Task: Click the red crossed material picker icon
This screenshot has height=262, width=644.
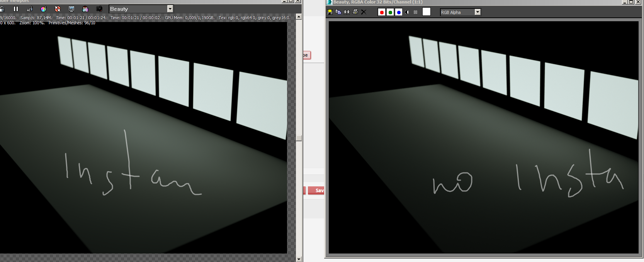Action: pyautogui.click(x=58, y=9)
